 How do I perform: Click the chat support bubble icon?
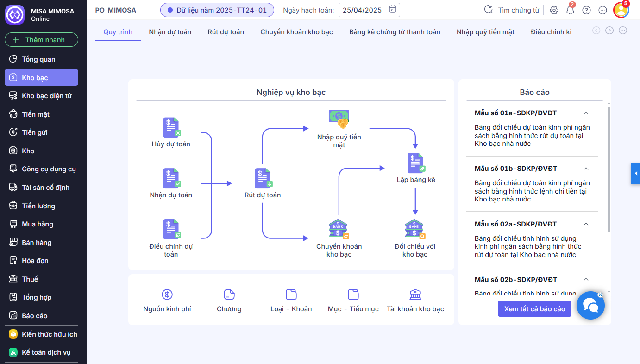pos(590,306)
